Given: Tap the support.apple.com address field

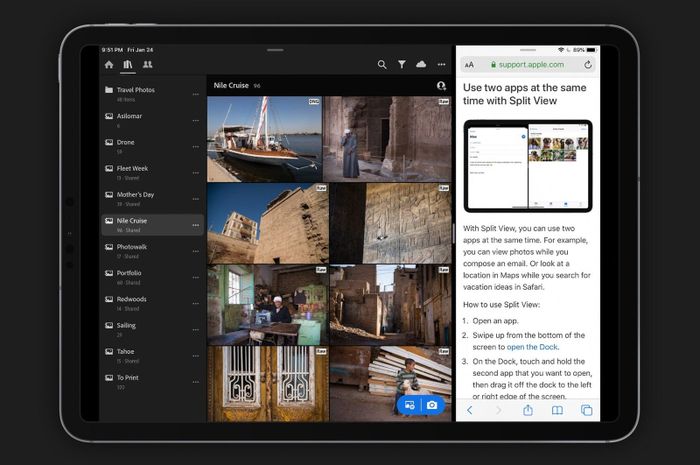Looking at the screenshot, I should pyautogui.click(x=528, y=65).
